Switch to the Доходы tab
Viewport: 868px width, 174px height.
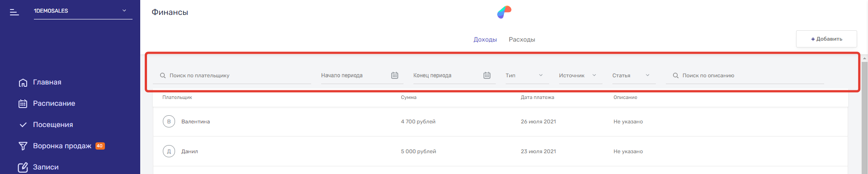coord(485,39)
